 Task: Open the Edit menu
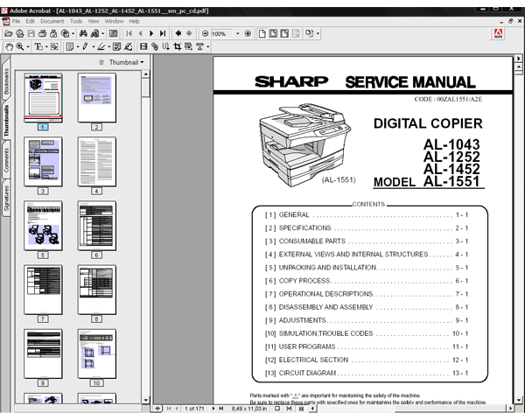[30, 21]
